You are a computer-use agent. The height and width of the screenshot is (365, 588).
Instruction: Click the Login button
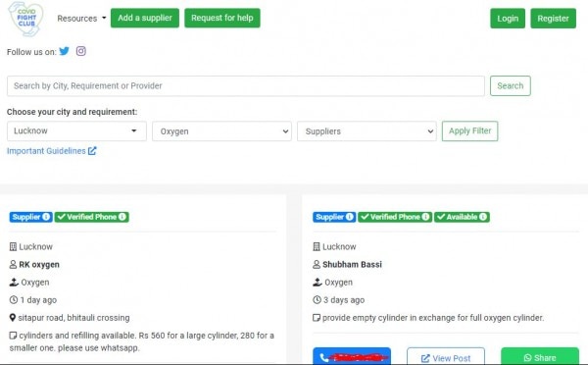[x=508, y=19]
